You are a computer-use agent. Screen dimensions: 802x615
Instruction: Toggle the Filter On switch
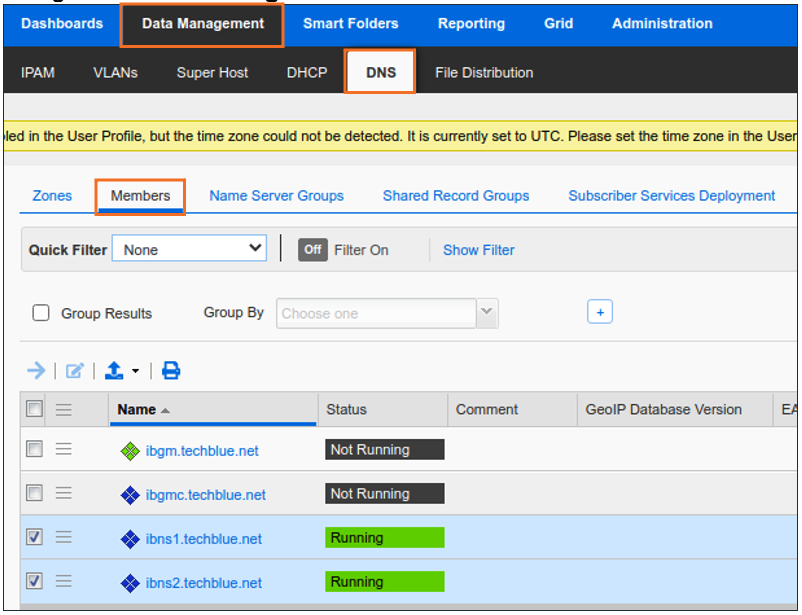point(313,250)
